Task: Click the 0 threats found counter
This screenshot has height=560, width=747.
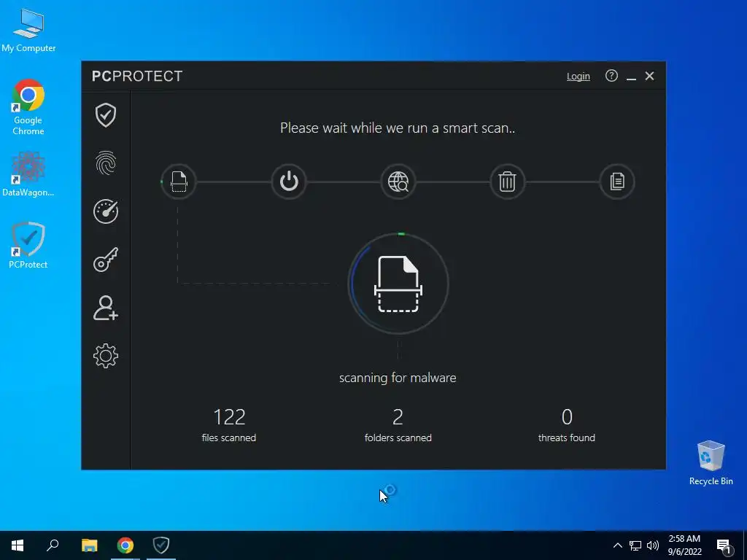Action: (566, 425)
